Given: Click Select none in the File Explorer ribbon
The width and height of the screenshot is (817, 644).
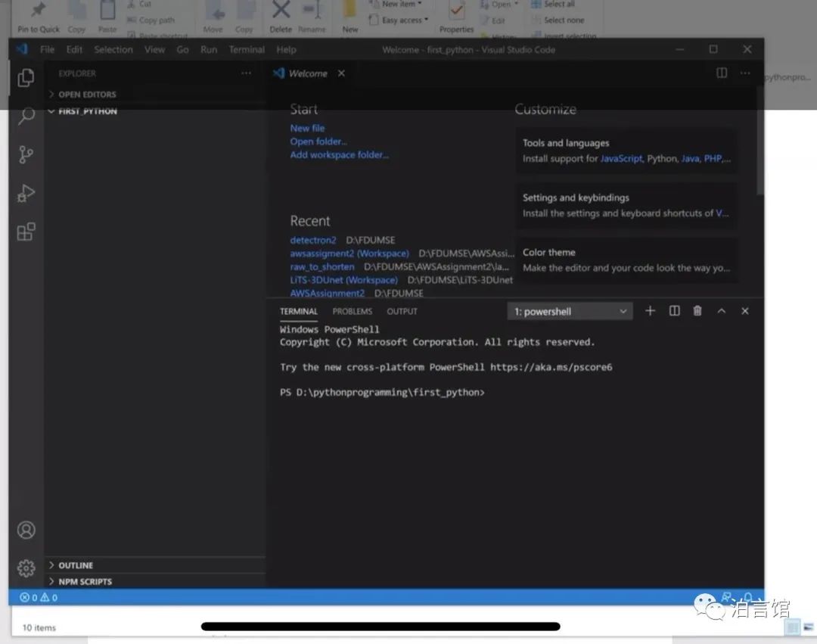Looking at the screenshot, I should point(558,20).
